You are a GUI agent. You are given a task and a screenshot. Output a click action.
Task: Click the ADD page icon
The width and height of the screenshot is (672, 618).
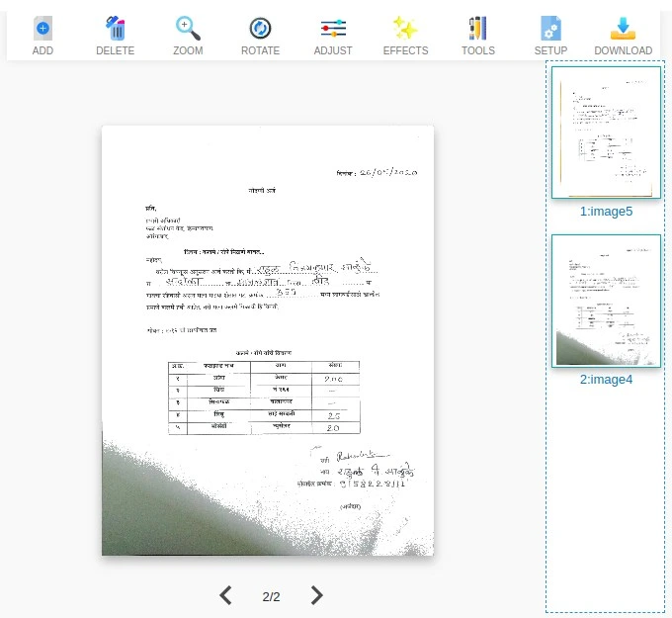pyautogui.click(x=42, y=29)
